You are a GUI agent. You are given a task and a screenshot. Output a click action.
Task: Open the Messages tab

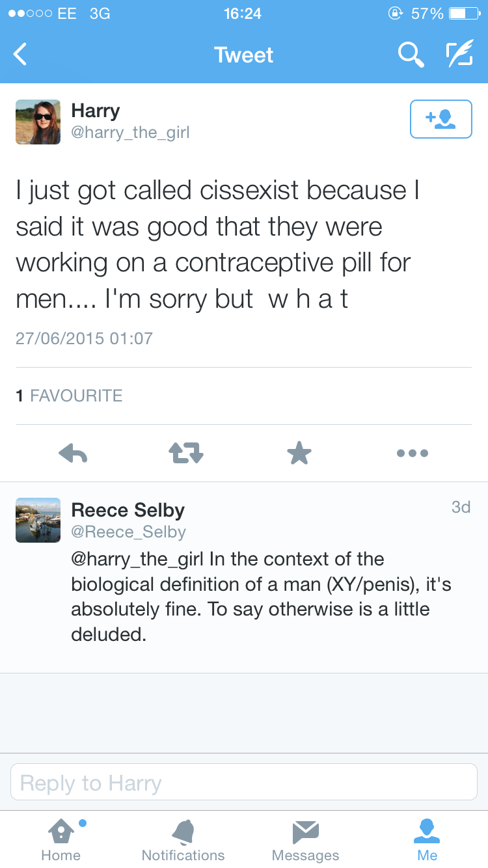305,840
